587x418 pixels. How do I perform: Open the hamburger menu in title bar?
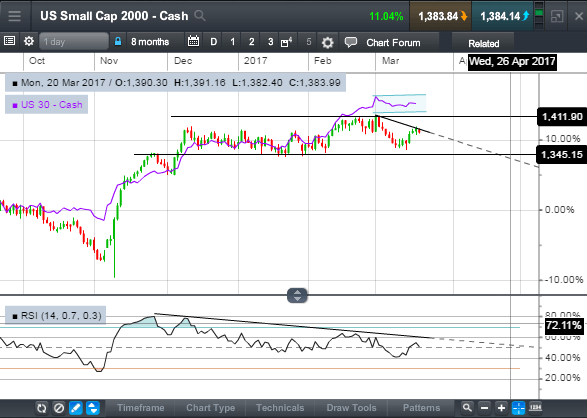[15, 16]
